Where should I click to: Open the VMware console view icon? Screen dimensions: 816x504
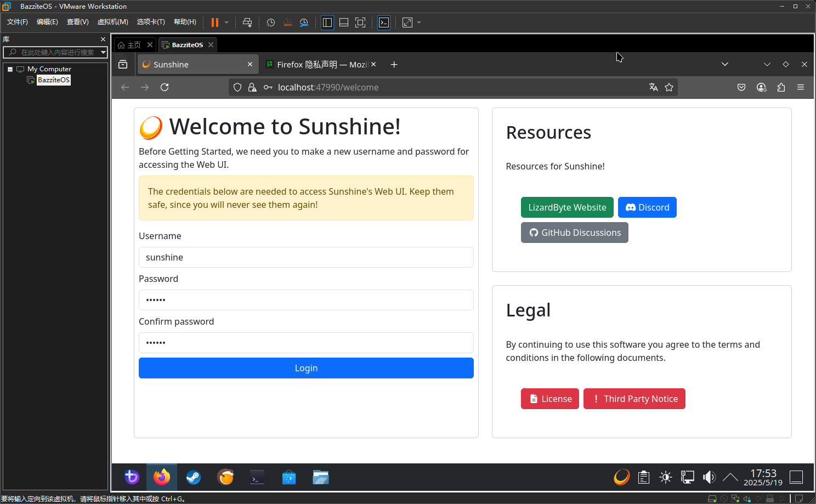pos(384,22)
